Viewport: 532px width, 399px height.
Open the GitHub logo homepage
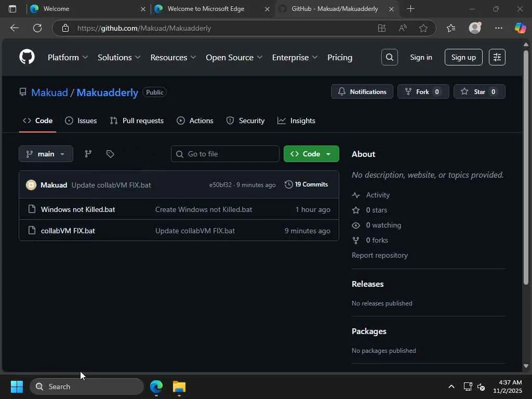[x=27, y=57]
